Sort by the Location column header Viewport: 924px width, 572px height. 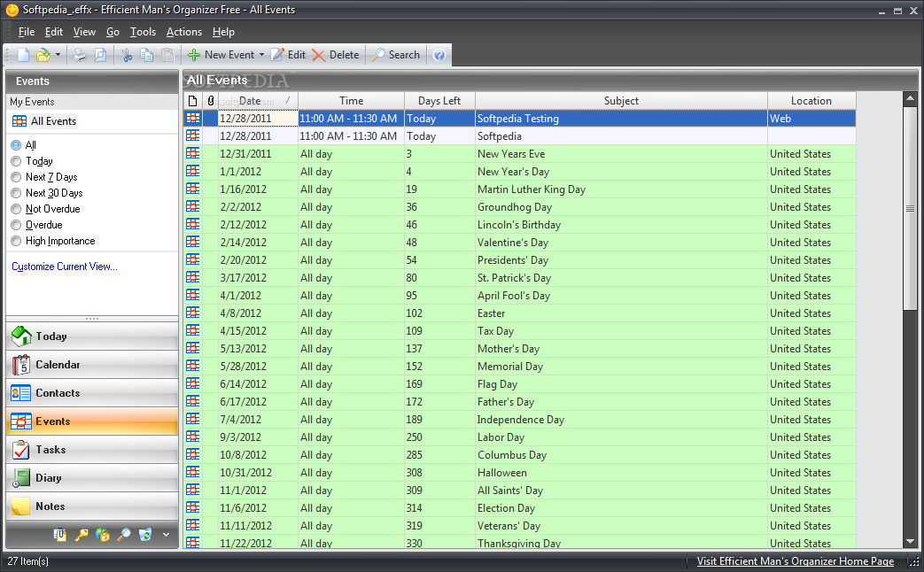pos(811,101)
